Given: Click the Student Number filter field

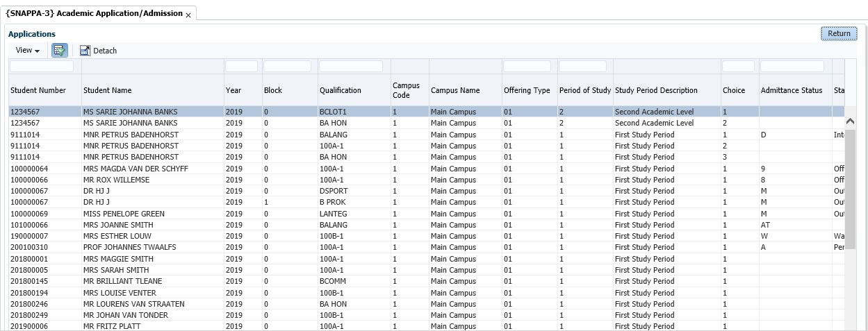Looking at the screenshot, I should [42, 67].
